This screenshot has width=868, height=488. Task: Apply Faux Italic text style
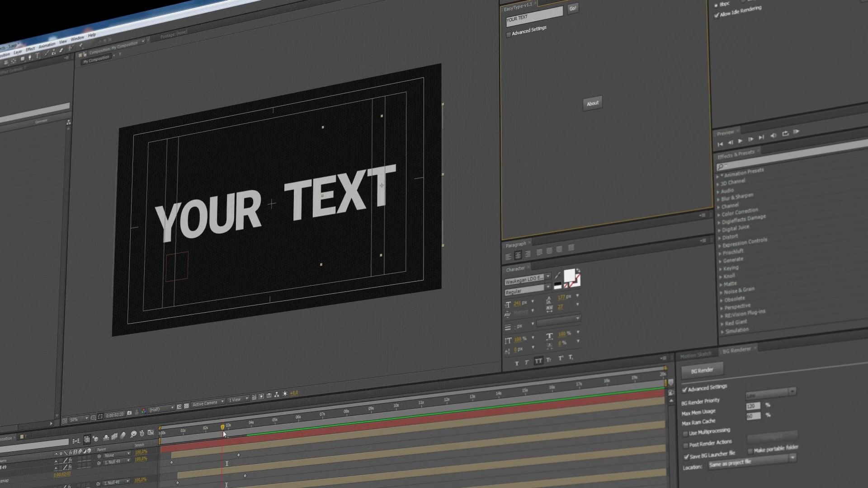pyautogui.click(x=527, y=362)
